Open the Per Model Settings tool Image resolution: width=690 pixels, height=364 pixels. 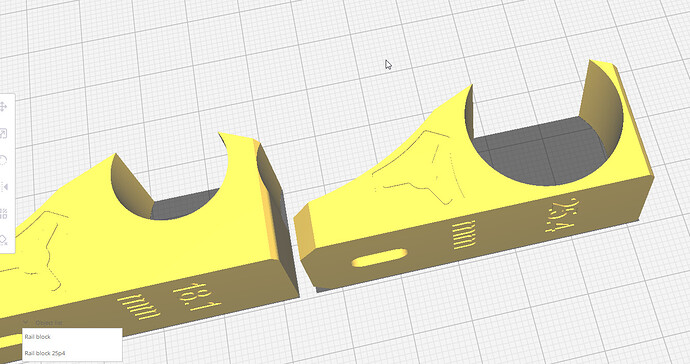coord(4,214)
